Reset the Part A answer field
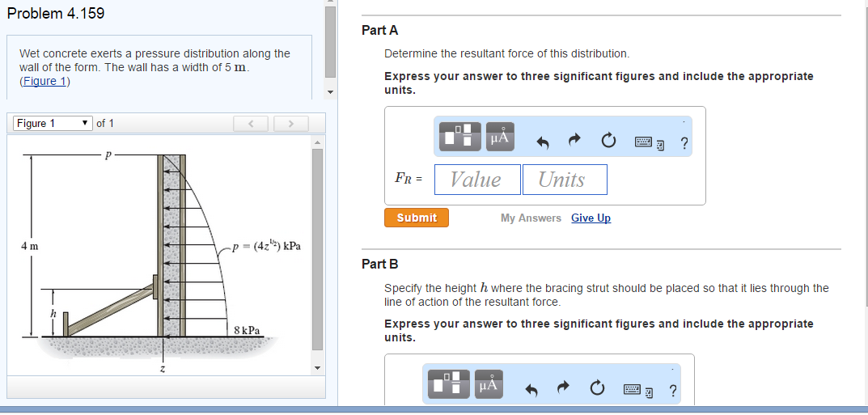 click(x=608, y=142)
